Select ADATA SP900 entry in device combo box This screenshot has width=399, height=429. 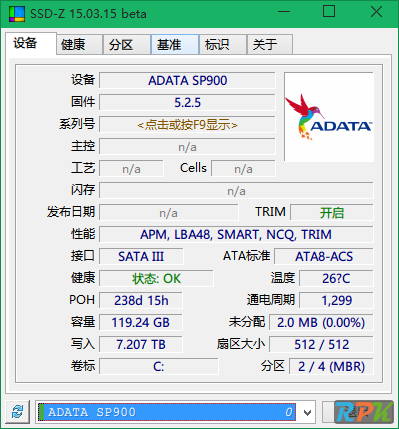pyautogui.click(x=167, y=412)
